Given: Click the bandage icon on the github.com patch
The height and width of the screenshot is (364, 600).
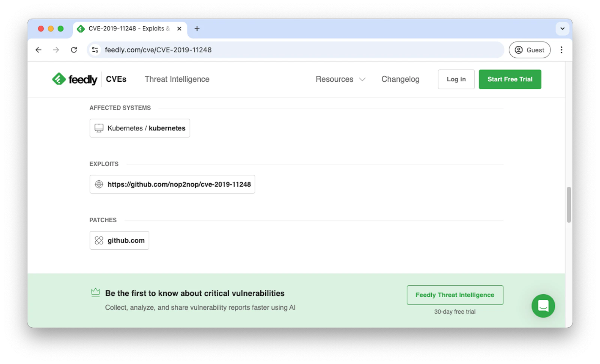Looking at the screenshot, I should tap(99, 240).
